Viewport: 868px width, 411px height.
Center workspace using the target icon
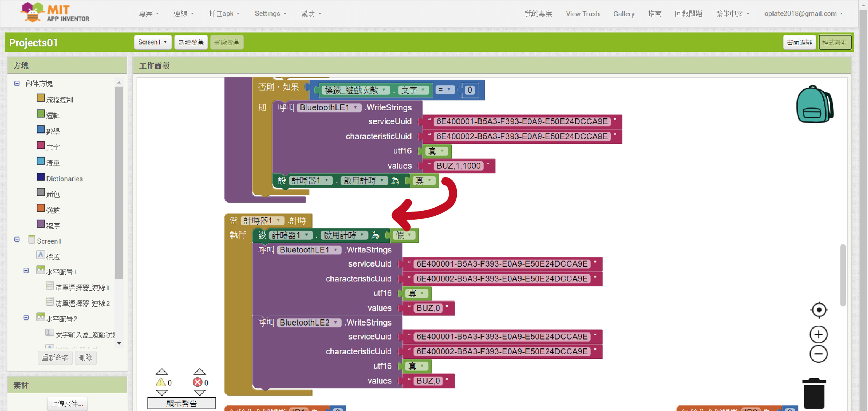point(818,310)
